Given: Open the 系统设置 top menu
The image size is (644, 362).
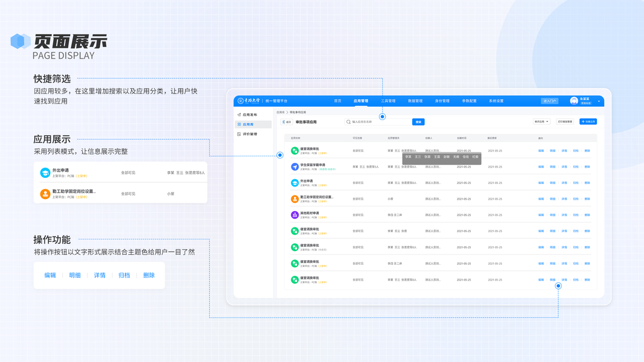Looking at the screenshot, I should tap(496, 101).
